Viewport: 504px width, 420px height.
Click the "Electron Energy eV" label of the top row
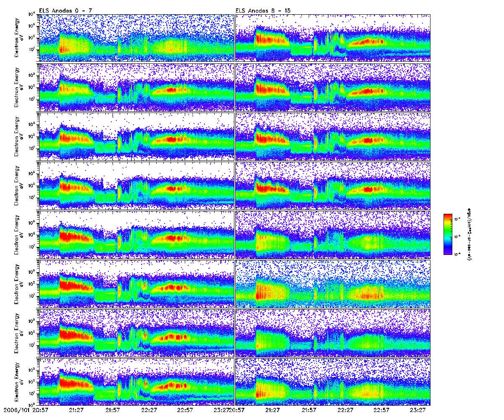[20, 37]
